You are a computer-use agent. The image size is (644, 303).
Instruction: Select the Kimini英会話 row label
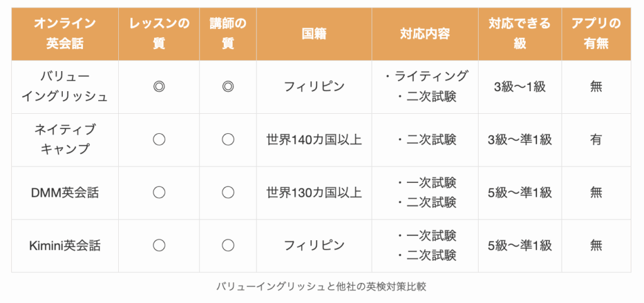(x=65, y=246)
